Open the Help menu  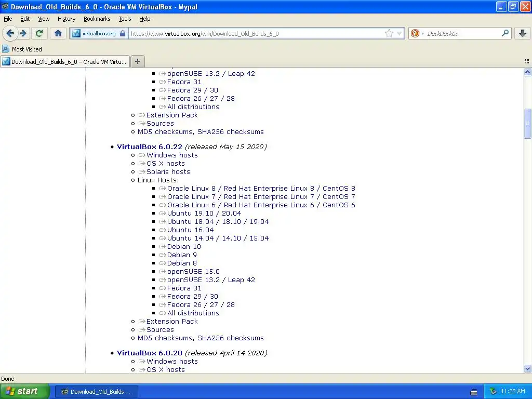tap(144, 19)
